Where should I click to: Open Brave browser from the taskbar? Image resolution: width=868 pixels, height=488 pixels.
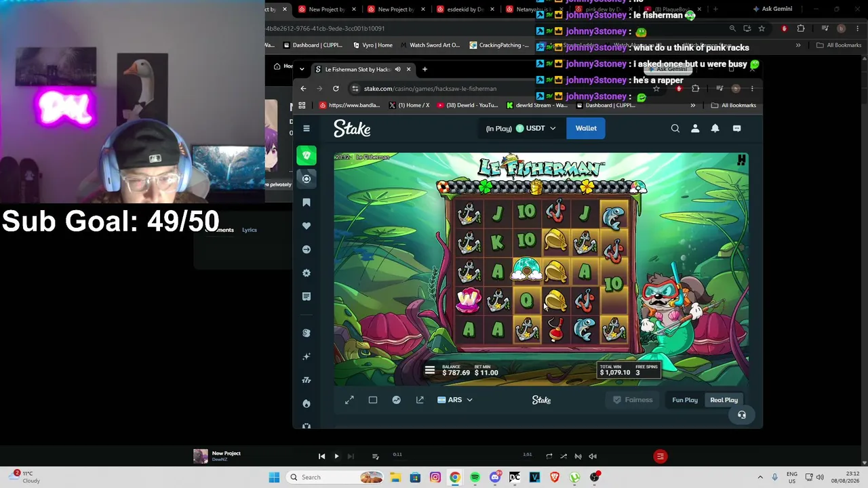[555, 477]
